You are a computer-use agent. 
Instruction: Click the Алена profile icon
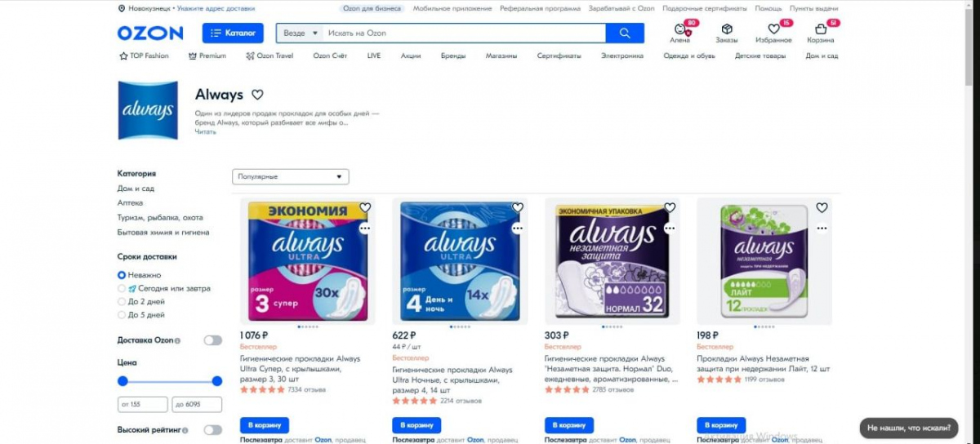click(680, 29)
